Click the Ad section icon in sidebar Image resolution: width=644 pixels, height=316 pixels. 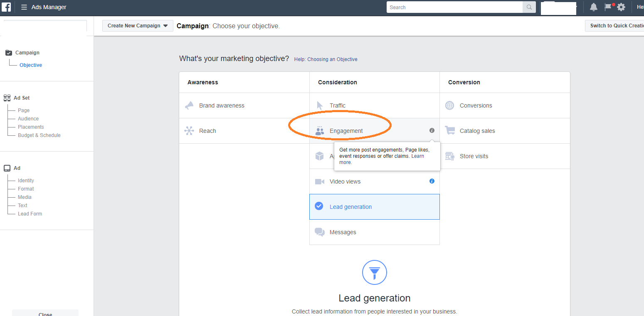click(x=7, y=168)
